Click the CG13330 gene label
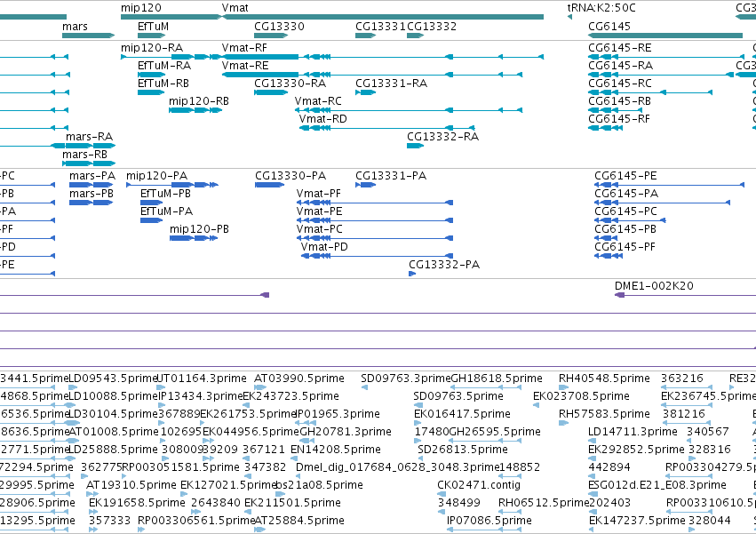The width and height of the screenshot is (756, 534). point(279,27)
